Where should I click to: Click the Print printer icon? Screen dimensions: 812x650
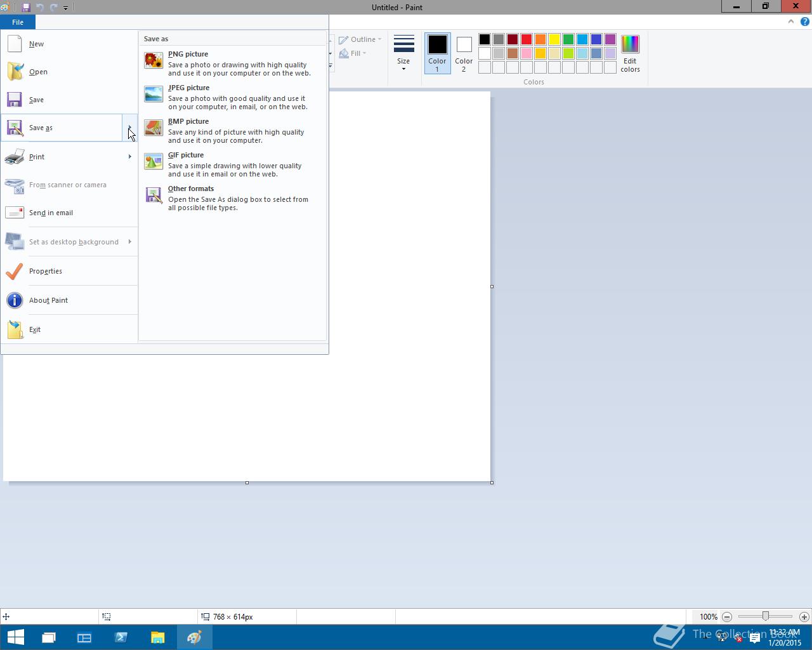click(x=15, y=157)
